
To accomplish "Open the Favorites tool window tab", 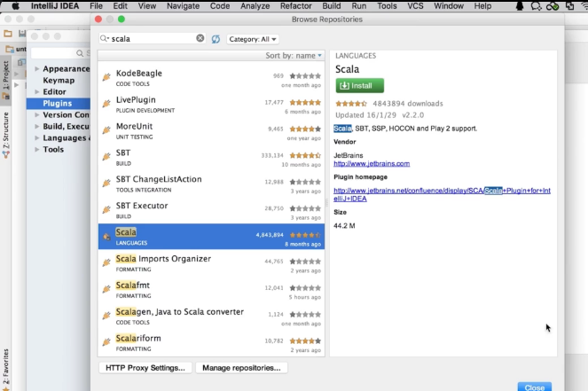I will 5,370.
